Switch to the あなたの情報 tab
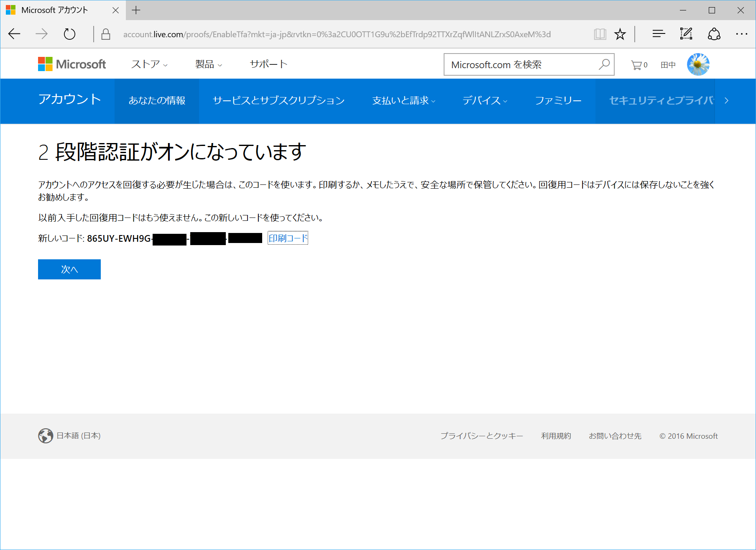This screenshot has width=756, height=550. point(157,101)
